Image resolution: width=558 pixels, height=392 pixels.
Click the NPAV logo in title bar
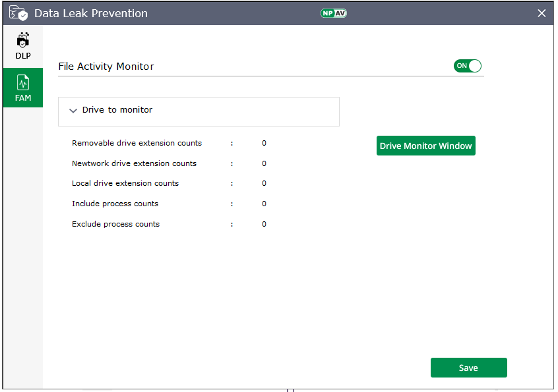click(x=334, y=13)
